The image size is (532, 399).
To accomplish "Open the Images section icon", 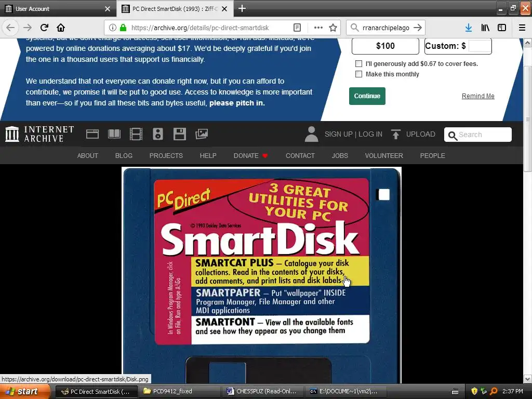I will (202, 134).
